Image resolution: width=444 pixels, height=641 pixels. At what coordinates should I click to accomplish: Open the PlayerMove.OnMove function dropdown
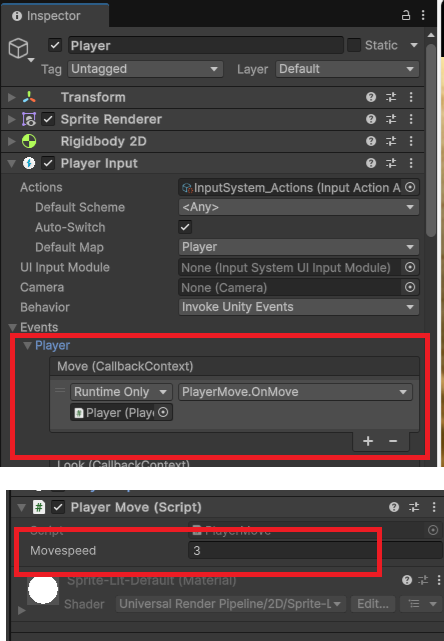[x=295, y=392]
